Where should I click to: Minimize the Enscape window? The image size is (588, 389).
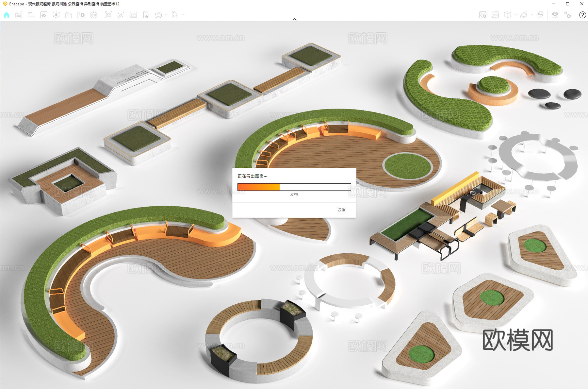tap(553, 4)
